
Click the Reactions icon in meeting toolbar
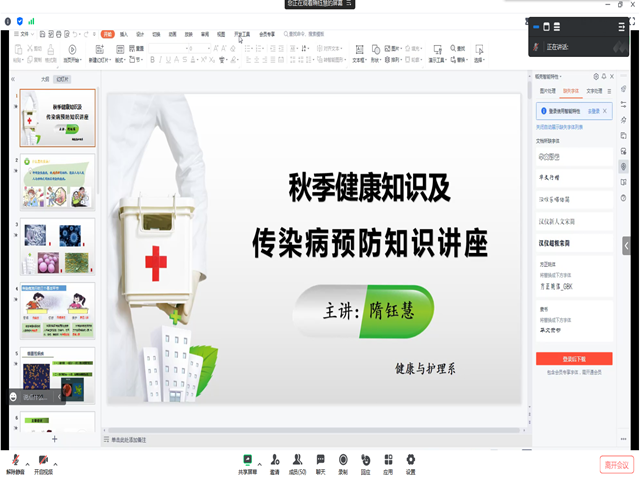[365, 460]
